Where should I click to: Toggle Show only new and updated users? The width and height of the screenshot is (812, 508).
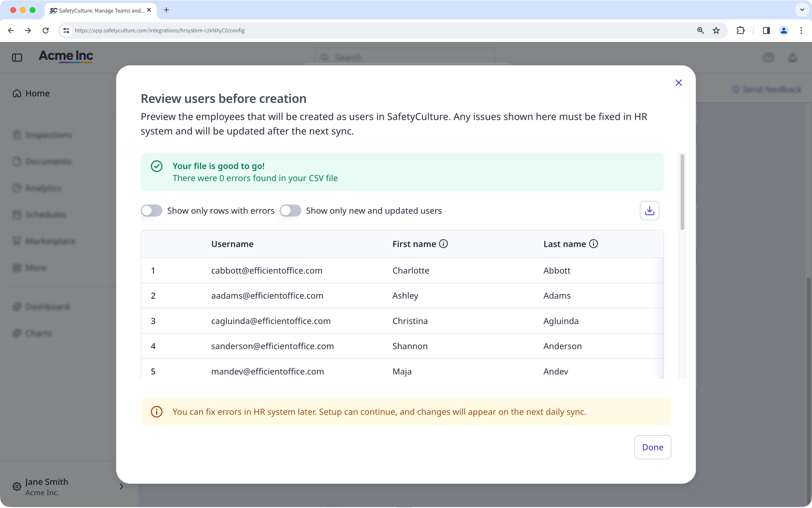(290, 211)
